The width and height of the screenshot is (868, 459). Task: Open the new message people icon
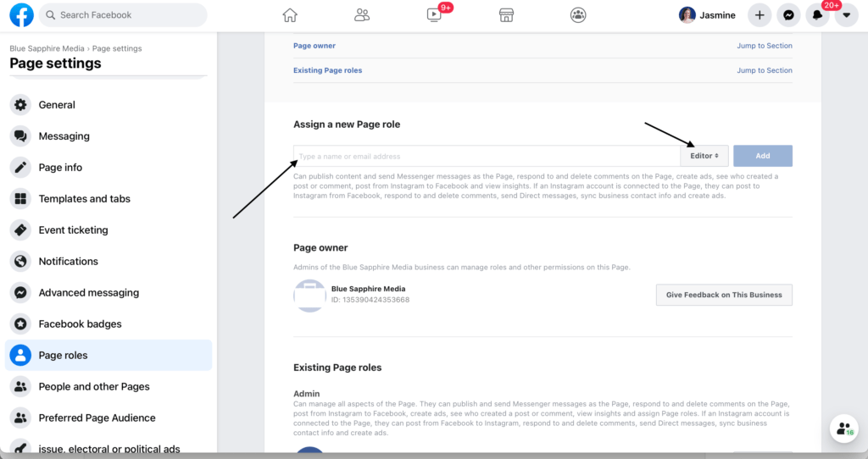[x=843, y=428]
